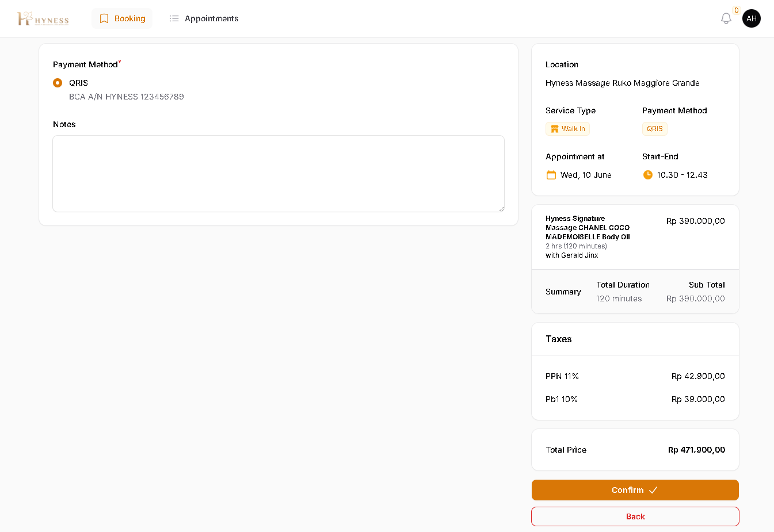Image resolution: width=774 pixels, height=532 pixels.
Task: Click the QRIS radio option label
Action: (78, 83)
